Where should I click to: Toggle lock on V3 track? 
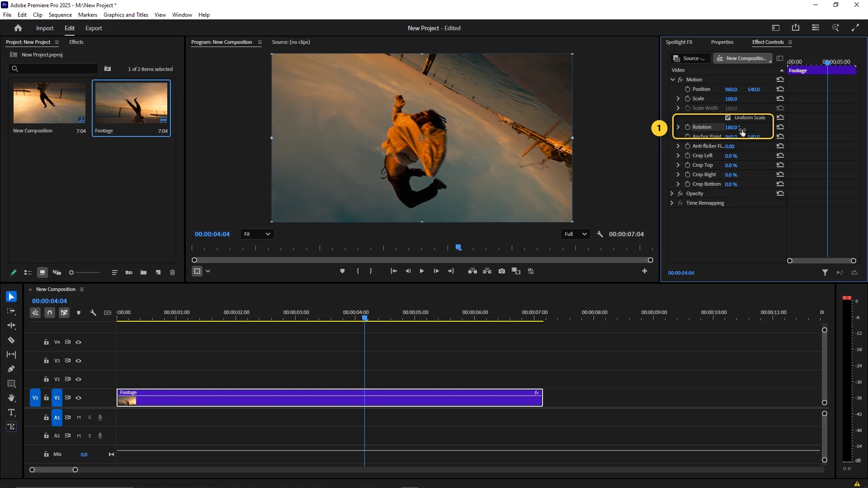point(46,361)
